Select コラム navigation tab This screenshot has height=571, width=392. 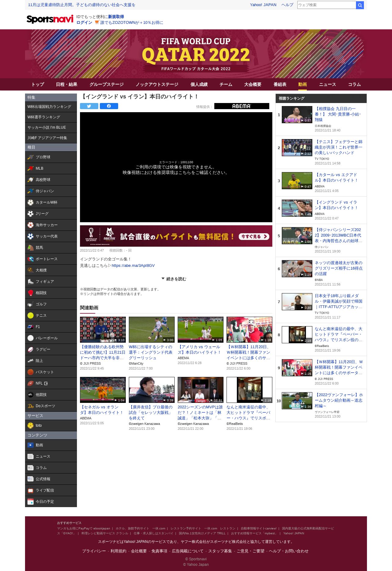click(354, 84)
